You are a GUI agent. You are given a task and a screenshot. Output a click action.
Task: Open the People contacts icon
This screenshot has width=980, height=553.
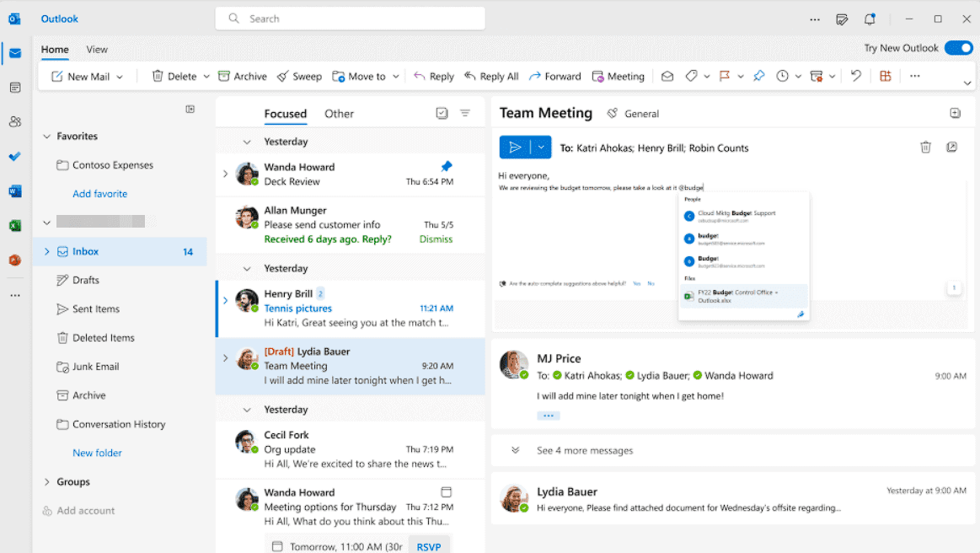point(15,122)
